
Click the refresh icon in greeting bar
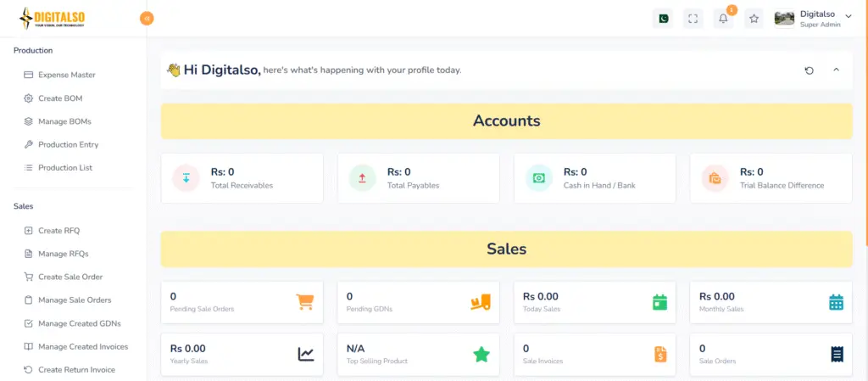[x=809, y=70]
